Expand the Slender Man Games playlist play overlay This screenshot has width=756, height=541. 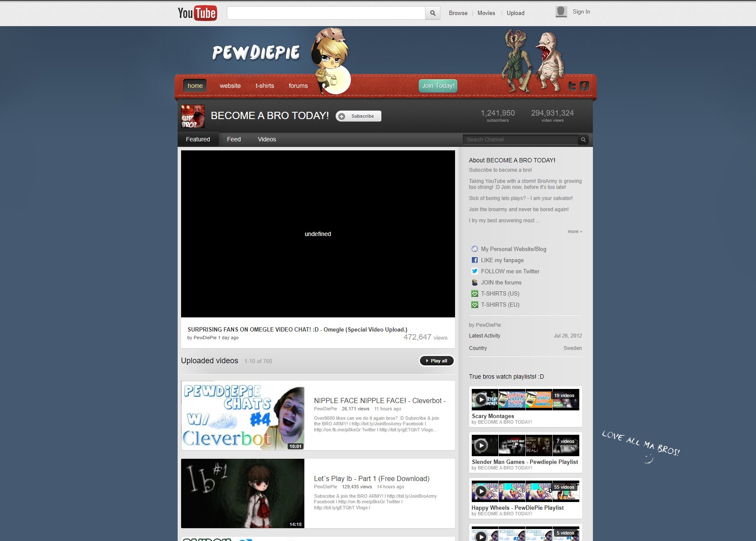[481, 445]
